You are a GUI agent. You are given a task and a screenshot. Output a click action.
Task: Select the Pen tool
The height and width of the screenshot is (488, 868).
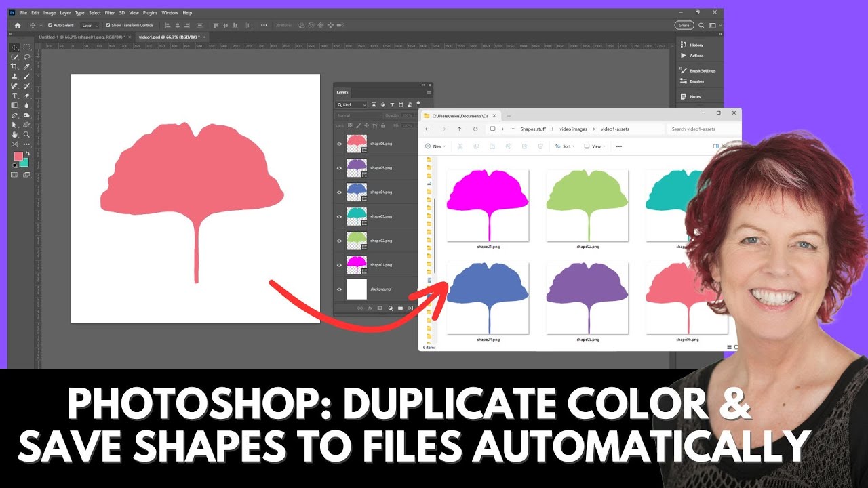coord(14,115)
